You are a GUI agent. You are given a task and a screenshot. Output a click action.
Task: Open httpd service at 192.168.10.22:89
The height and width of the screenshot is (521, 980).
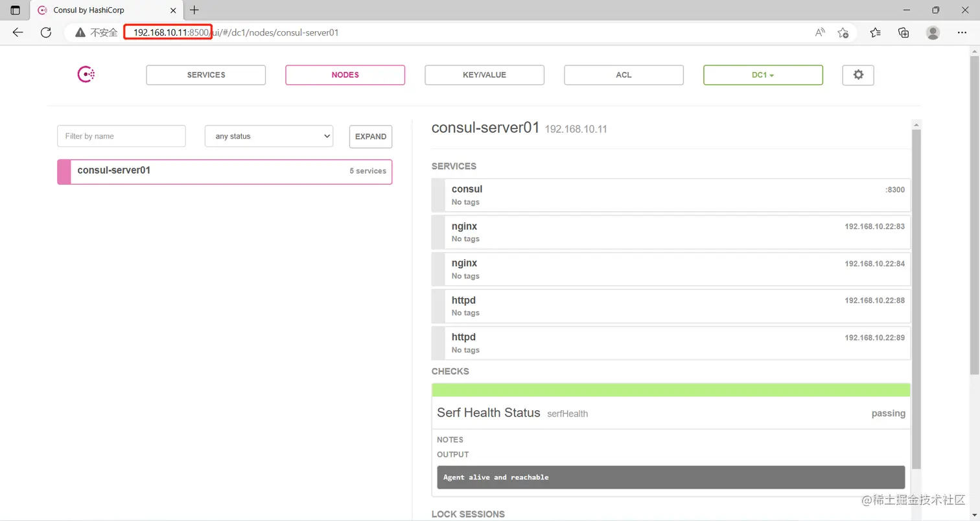(x=671, y=343)
